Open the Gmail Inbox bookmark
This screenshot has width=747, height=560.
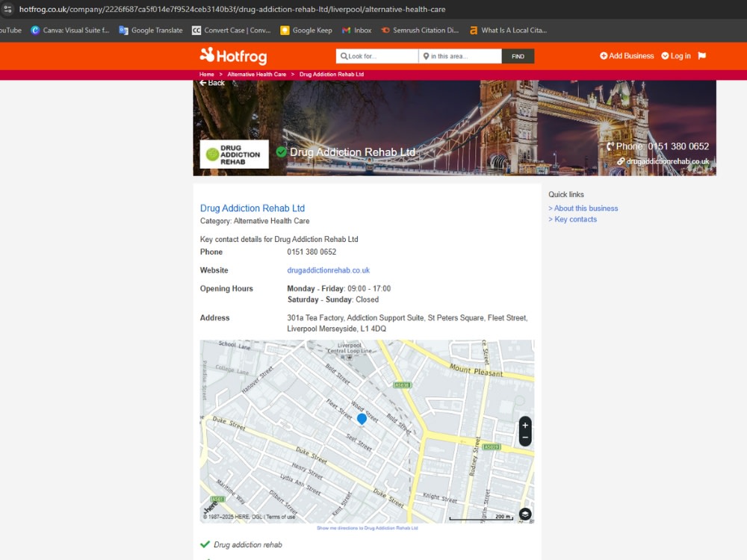(x=357, y=30)
